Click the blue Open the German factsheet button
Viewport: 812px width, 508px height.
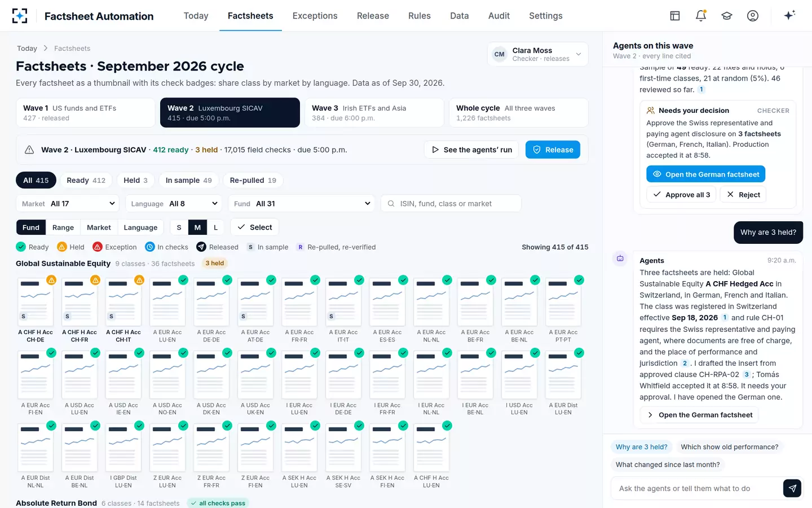705,174
